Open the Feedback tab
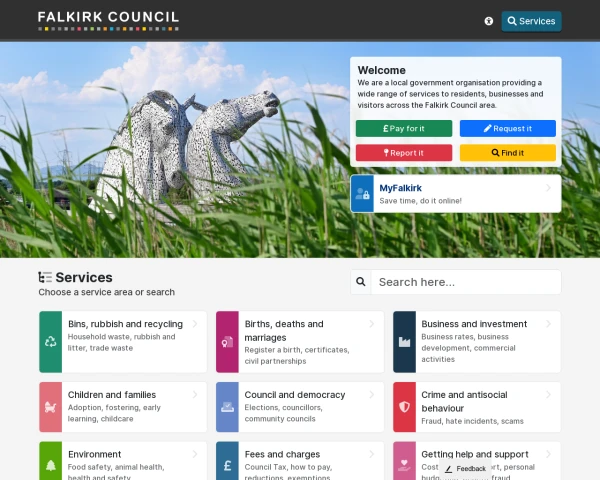Screen dimensions: 600x480 (x=465, y=469)
